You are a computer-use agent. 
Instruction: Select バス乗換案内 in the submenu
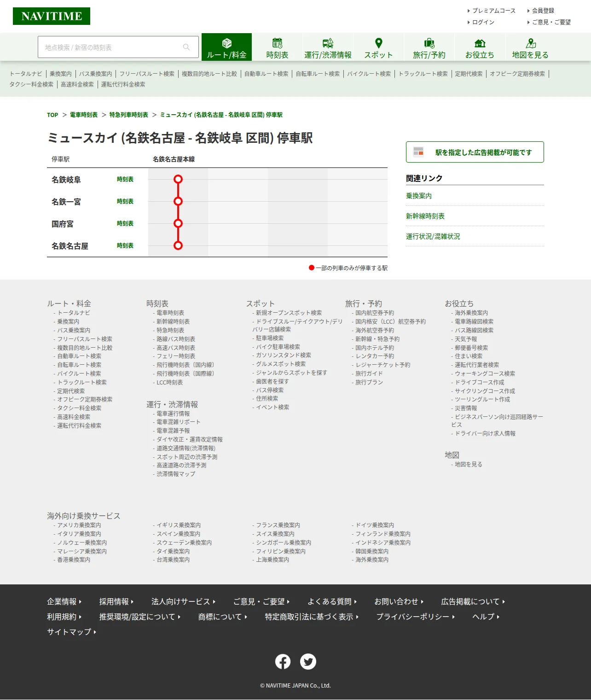coord(96,74)
